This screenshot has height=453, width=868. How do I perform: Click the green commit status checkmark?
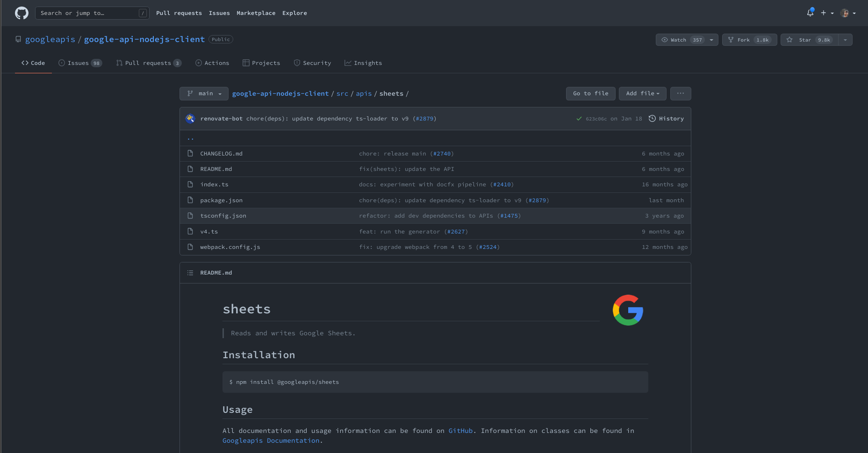coord(579,119)
